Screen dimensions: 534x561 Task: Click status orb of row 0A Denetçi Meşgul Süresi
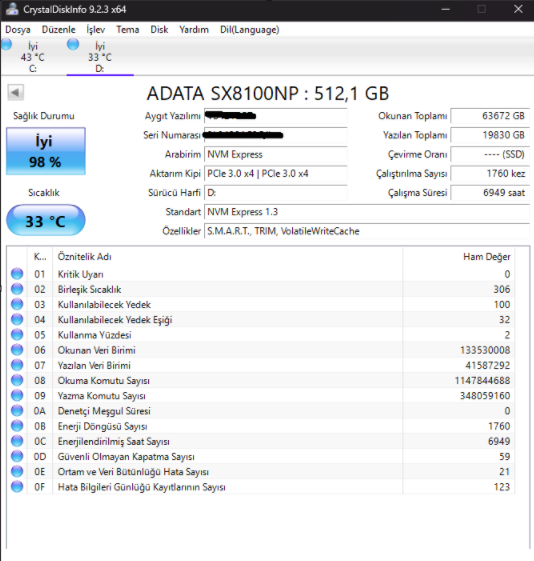click(x=17, y=411)
